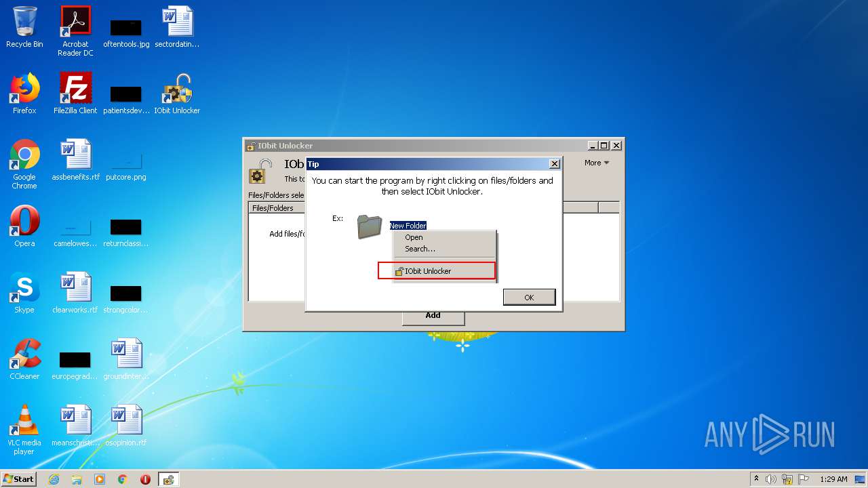Select the camelowes file icon

coord(75,230)
